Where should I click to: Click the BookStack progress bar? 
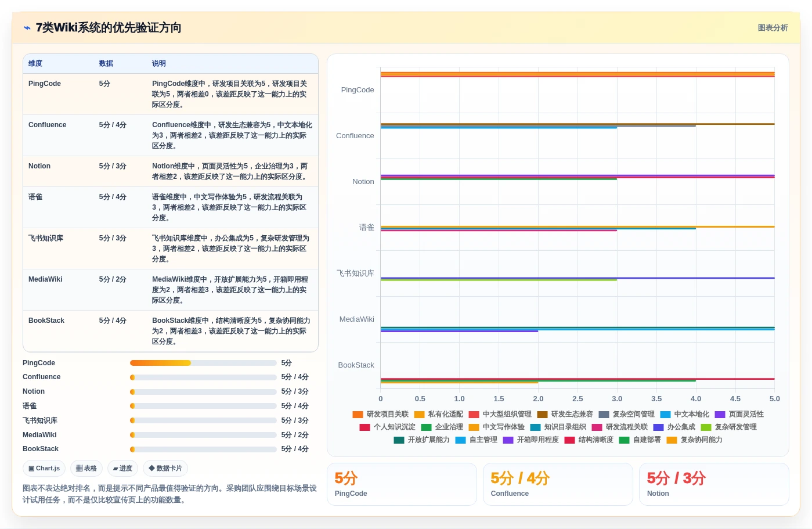click(203, 449)
